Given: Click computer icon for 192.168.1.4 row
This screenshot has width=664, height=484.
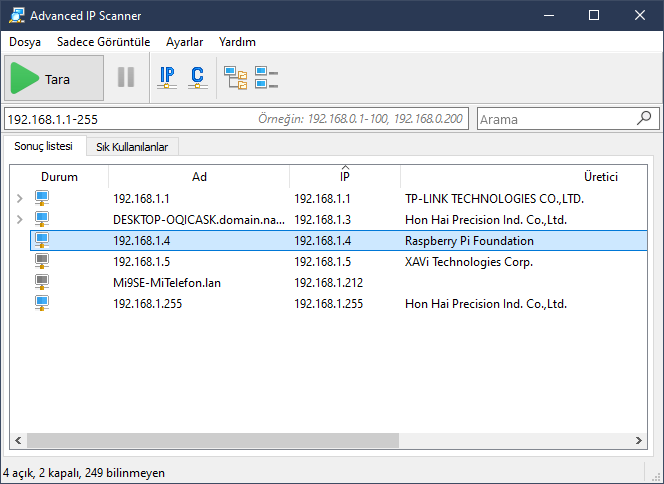Looking at the screenshot, I should [x=42, y=241].
